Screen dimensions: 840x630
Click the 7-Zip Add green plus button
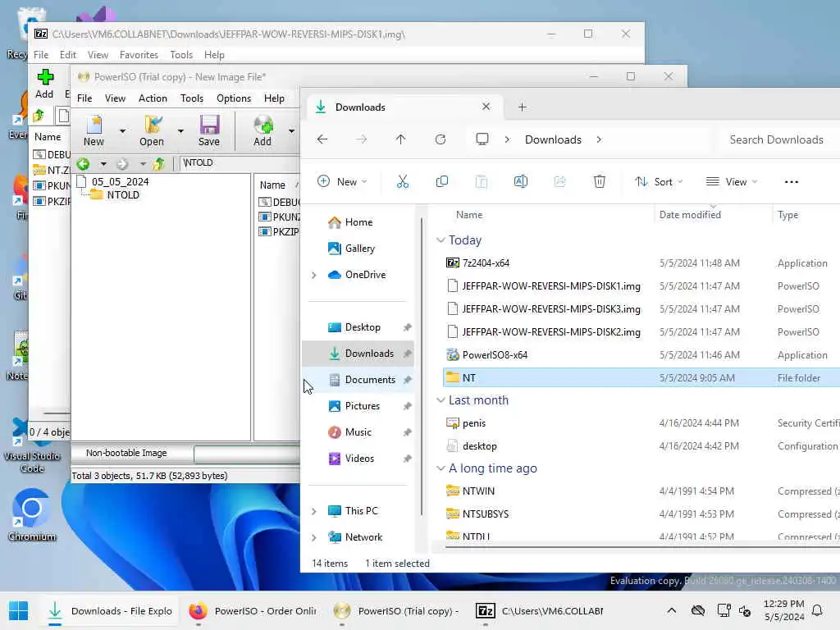tap(45, 84)
